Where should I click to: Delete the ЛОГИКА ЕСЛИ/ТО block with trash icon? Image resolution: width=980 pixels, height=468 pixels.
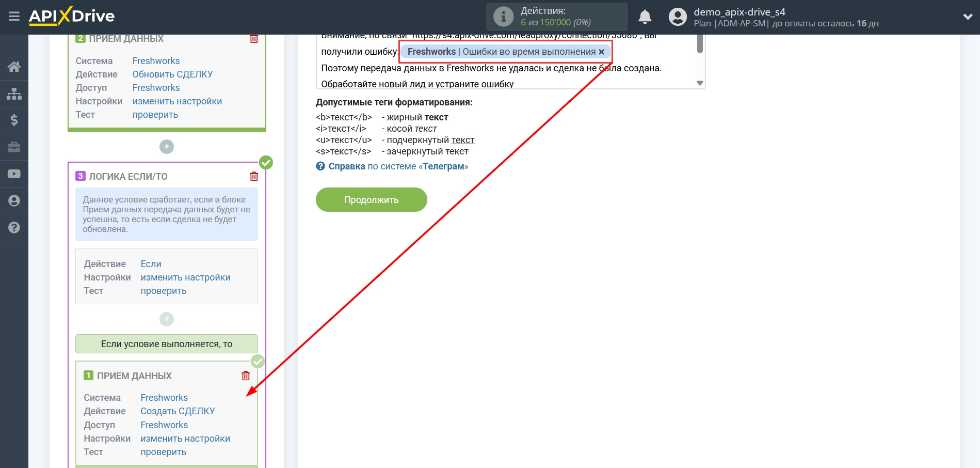[254, 177]
